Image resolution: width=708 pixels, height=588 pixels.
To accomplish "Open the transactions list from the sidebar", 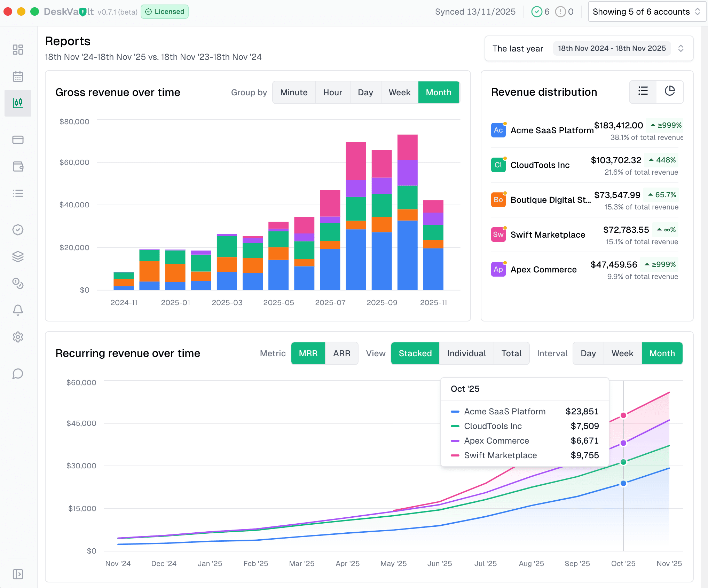I will tap(18, 193).
